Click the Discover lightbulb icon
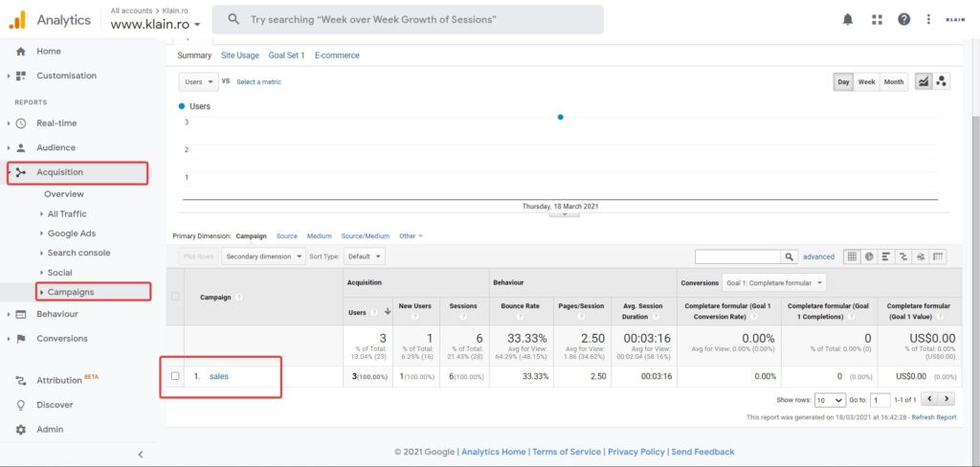This screenshot has width=980, height=467. [x=21, y=405]
